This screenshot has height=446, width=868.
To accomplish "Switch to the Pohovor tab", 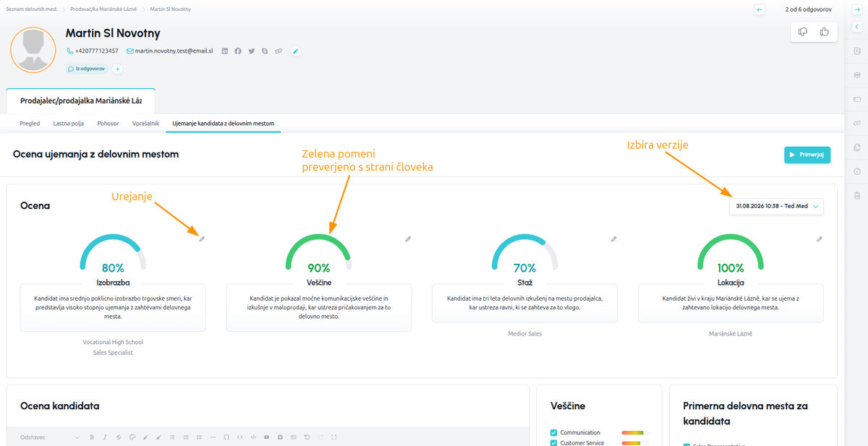I will pos(109,124).
